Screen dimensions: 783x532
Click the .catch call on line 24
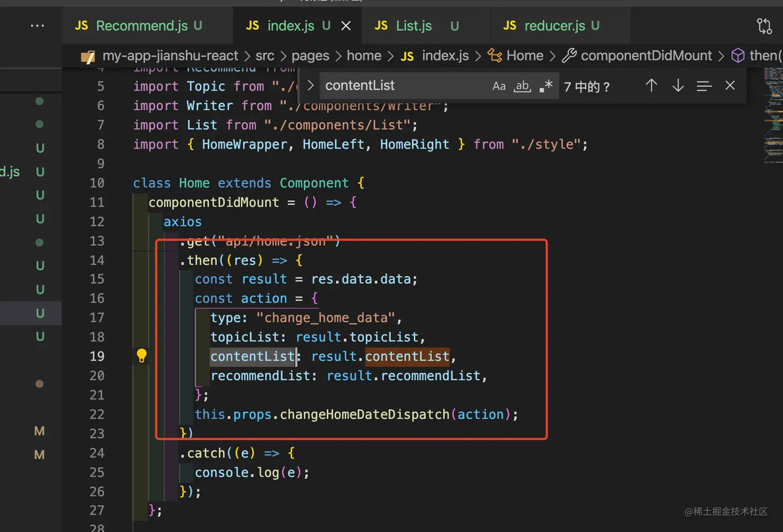(x=202, y=453)
